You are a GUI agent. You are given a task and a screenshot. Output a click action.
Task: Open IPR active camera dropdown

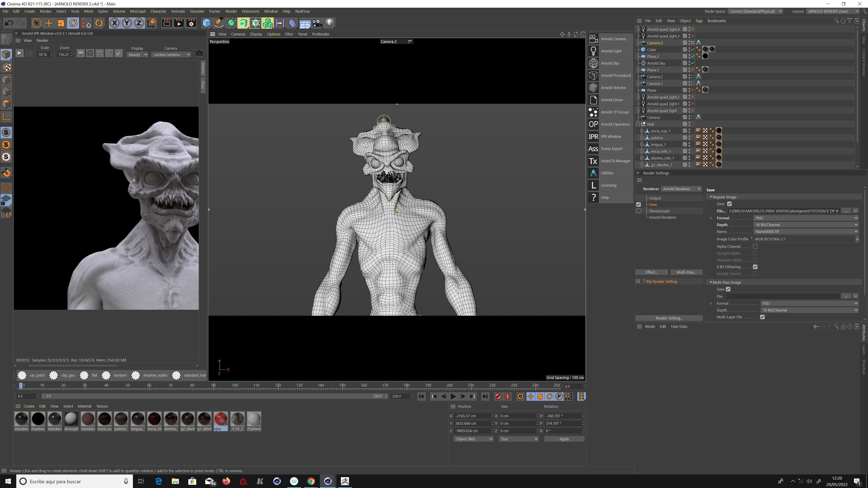coord(172,54)
